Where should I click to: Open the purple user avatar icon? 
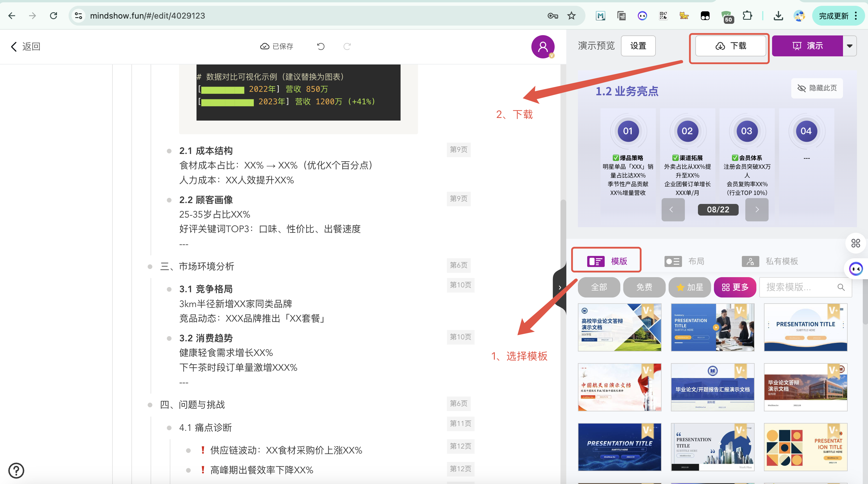(543, 46)
